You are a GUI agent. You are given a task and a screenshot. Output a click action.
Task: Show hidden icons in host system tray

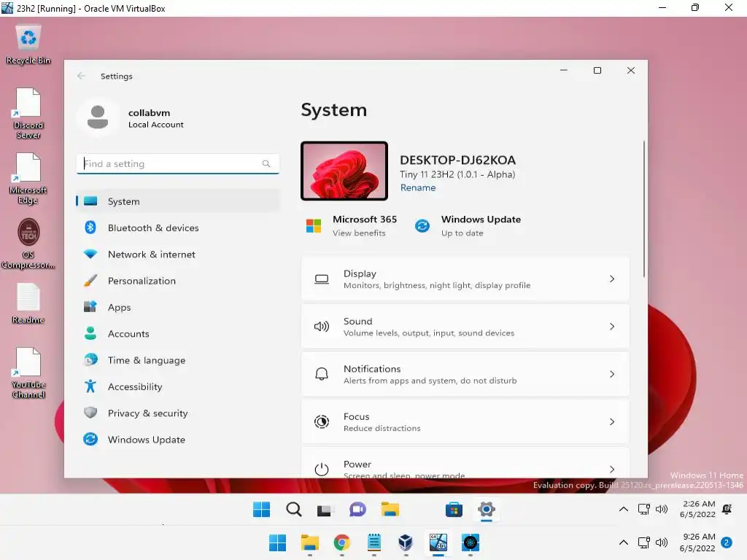tap(623, 542)
